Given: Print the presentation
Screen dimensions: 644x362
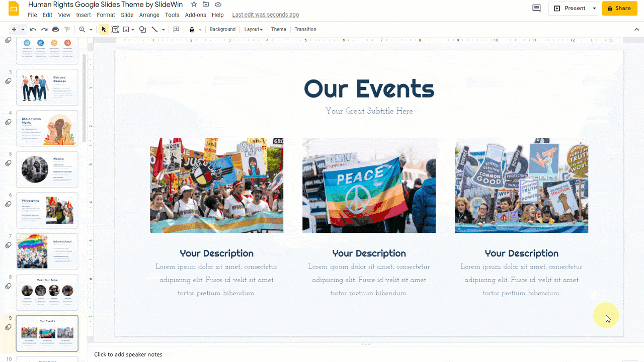Looking at the screenshot, I should 56,30.
